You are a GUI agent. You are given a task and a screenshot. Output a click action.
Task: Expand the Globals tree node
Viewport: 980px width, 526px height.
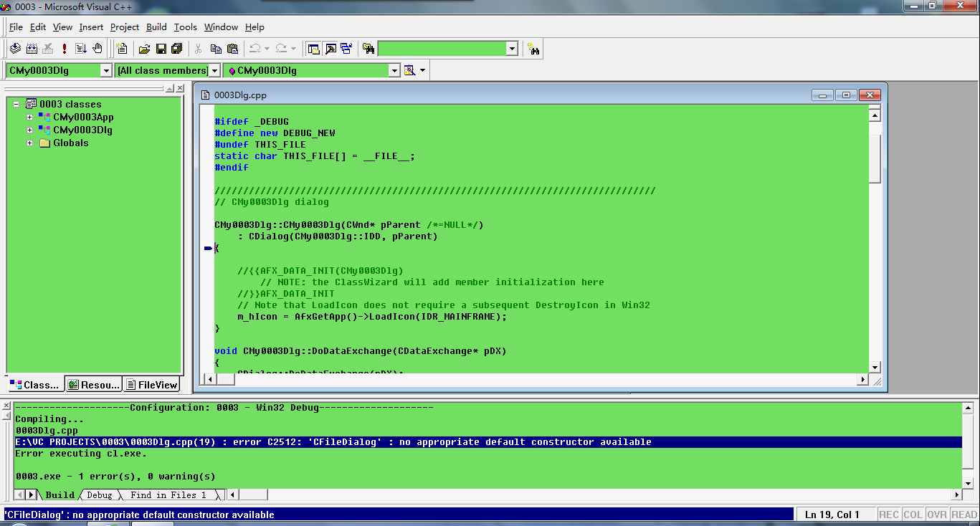point(30,143)
